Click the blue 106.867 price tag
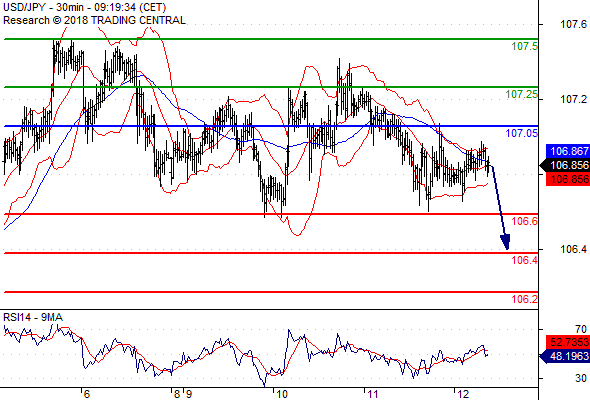The image size is (590, 400). tap(568, 151)
